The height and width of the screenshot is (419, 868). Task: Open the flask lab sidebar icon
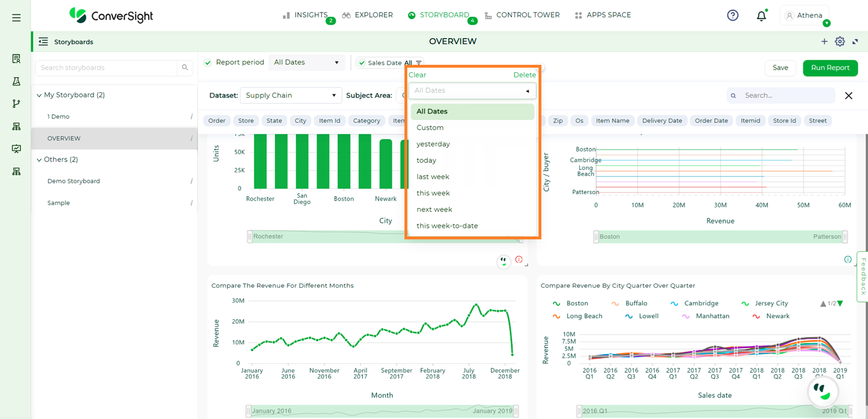tap(16, 81)
